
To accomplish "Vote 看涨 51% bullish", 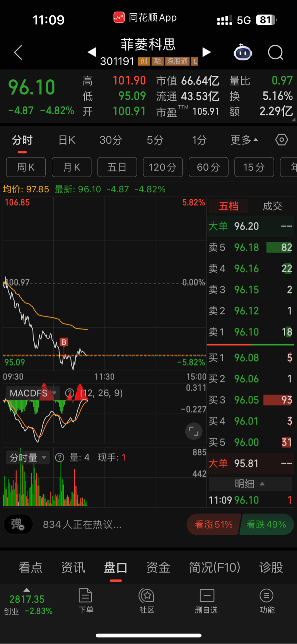I will (213, 524).
